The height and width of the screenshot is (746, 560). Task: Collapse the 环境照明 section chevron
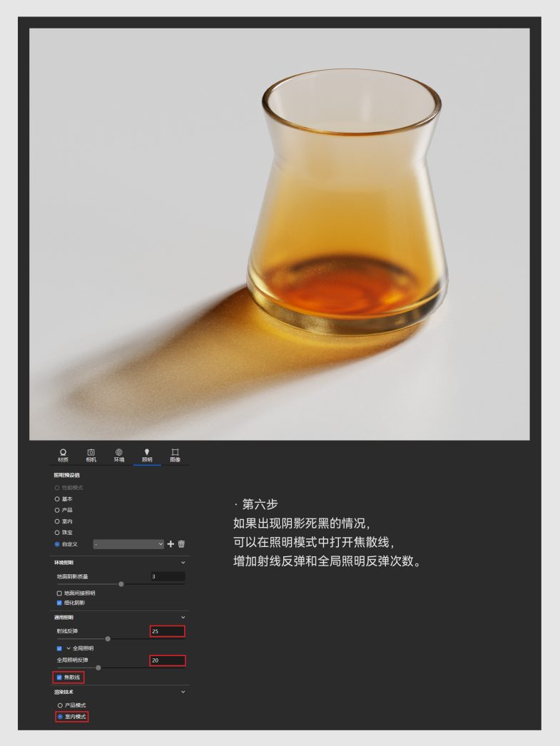pos(183,563)
